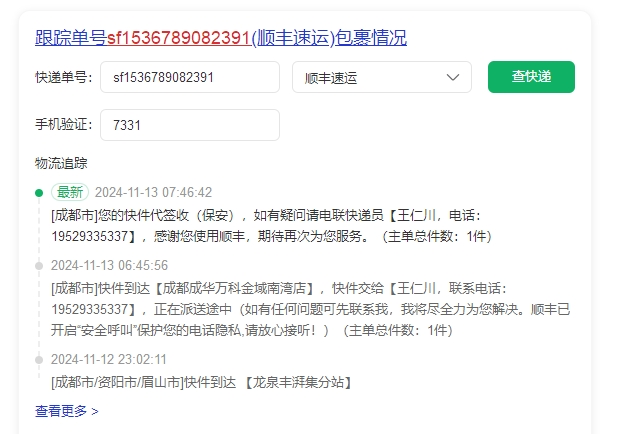Click the 包裹情况 part of title link
Image resolution: width=621 pixels, height=434 pixels.
click(x=371, y=38)
